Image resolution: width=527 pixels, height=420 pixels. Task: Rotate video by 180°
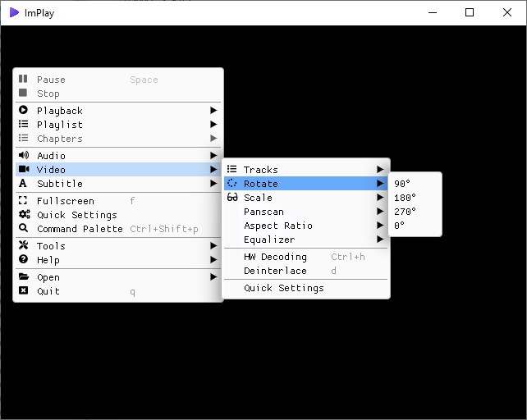pyautogui.click(x=415, y=198)
